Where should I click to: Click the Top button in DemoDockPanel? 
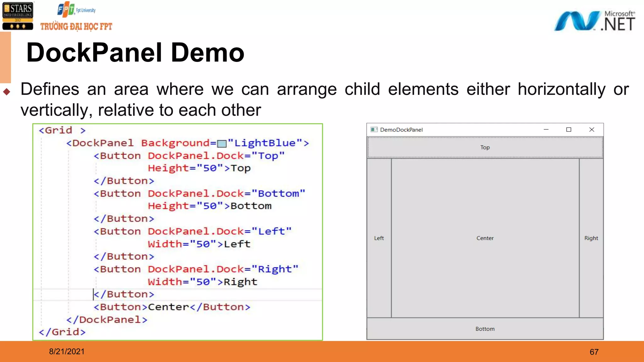[x=485, y=147]
